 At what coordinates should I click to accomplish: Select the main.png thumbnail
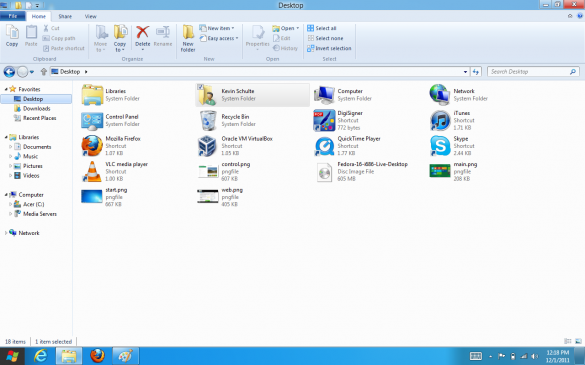point(440,171)
